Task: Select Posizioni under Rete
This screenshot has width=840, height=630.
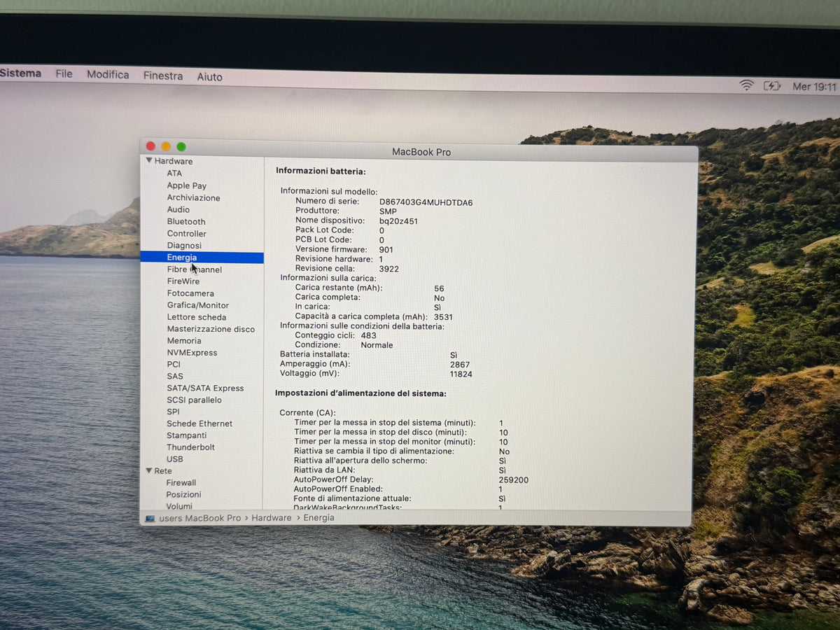Action: point(183,495)
